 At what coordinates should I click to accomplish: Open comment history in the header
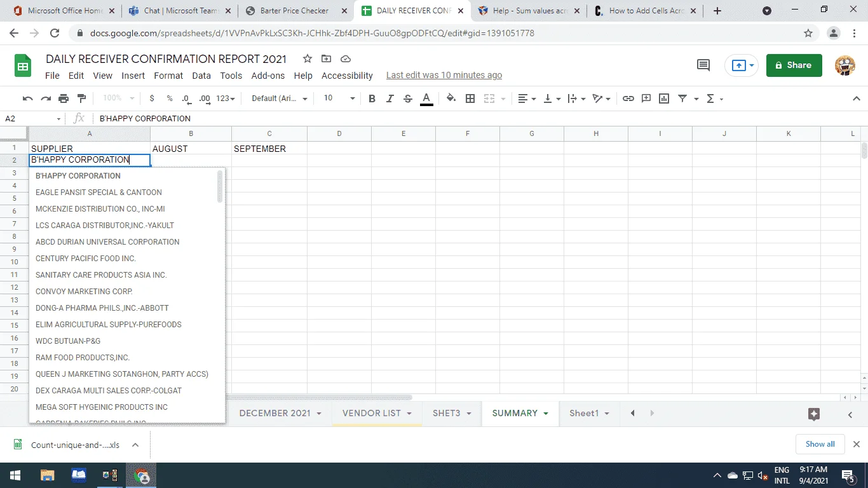point(703,65)
